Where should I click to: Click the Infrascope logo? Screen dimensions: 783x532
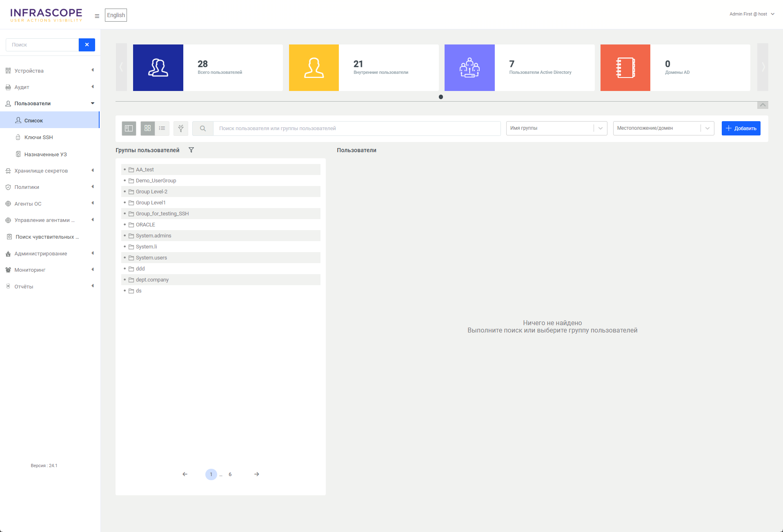click(46, 15)
